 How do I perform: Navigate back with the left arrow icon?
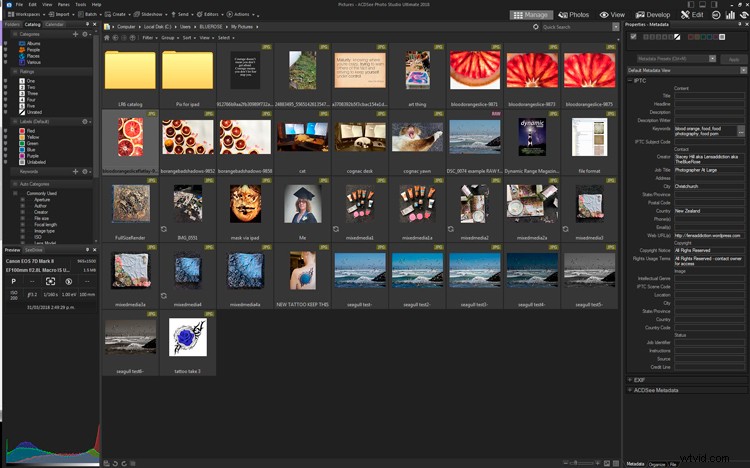[115, 37]
